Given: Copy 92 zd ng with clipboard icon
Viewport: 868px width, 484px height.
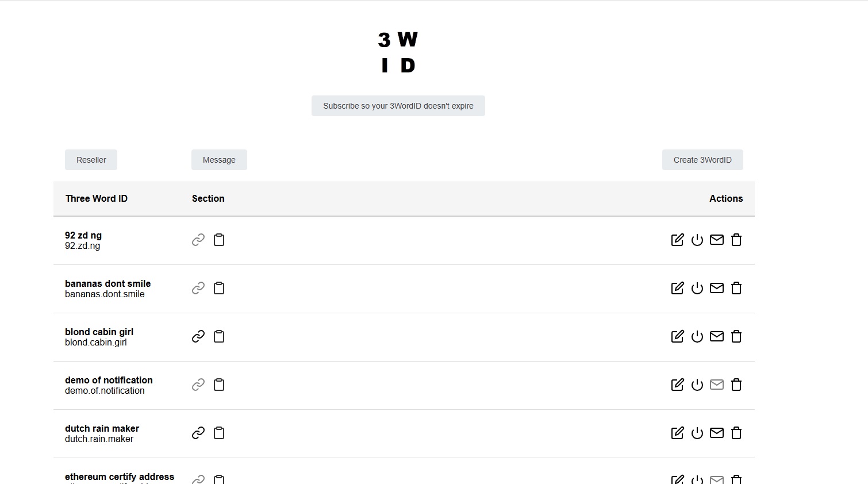Looking at the screenshot, I should [219, 240].
